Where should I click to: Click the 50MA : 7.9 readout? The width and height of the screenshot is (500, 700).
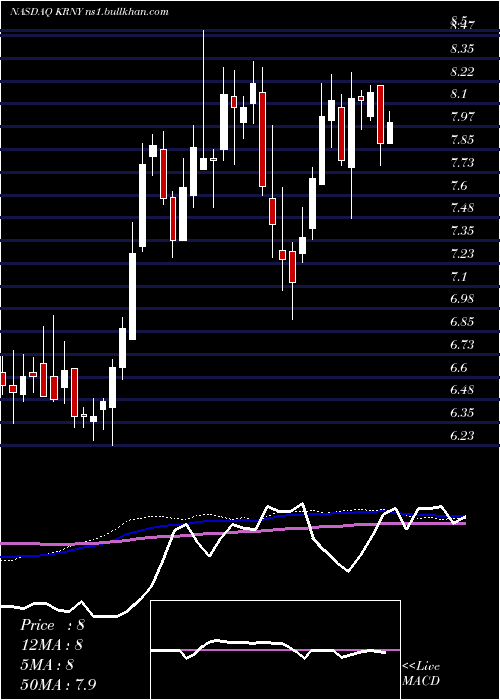[x=58, y=685]
